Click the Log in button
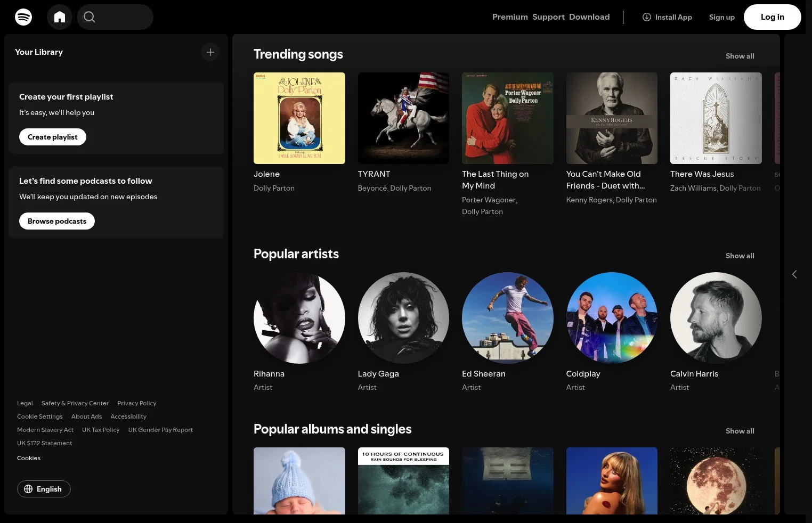Viewport: 812px width, 523px height. pyautogui.click(x=773, y=17)
